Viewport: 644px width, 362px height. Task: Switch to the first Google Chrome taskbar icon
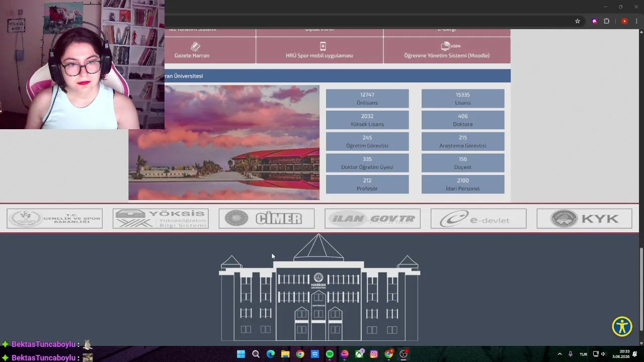pos(300,354)
